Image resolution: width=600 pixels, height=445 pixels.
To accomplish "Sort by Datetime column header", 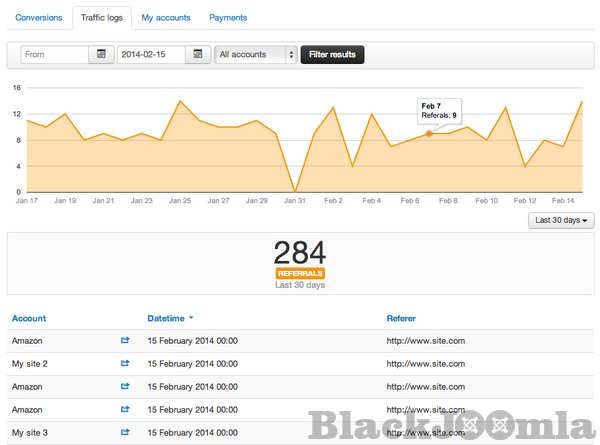I will (x=169, y=318).
